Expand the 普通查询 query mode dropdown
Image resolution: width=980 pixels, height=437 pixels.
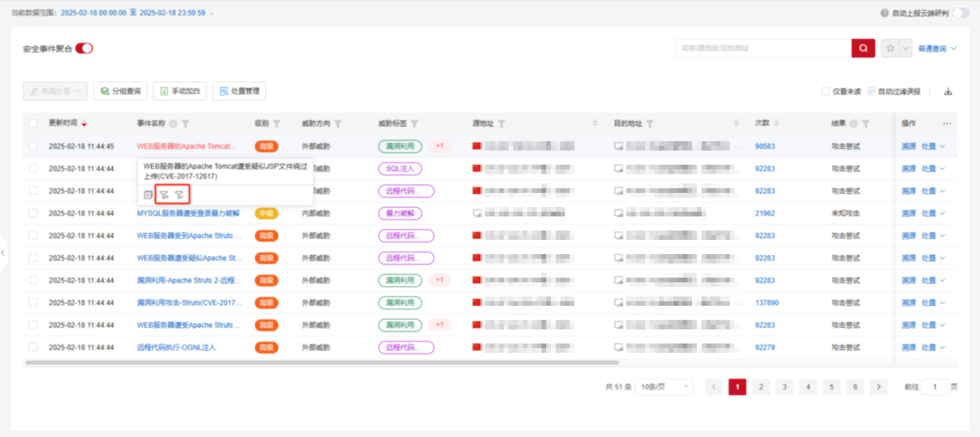[937, 48]
